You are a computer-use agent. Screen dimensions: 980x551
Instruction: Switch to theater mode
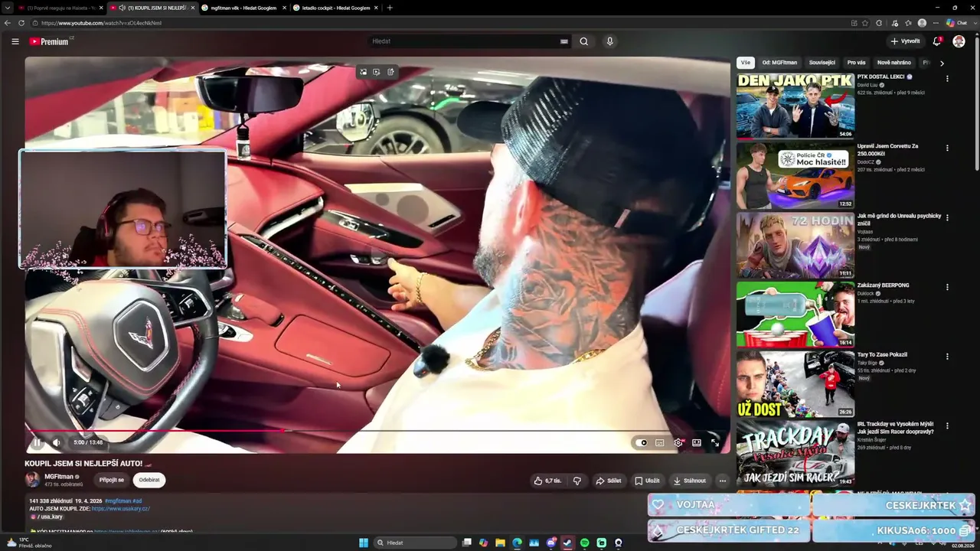pos(697,442)
